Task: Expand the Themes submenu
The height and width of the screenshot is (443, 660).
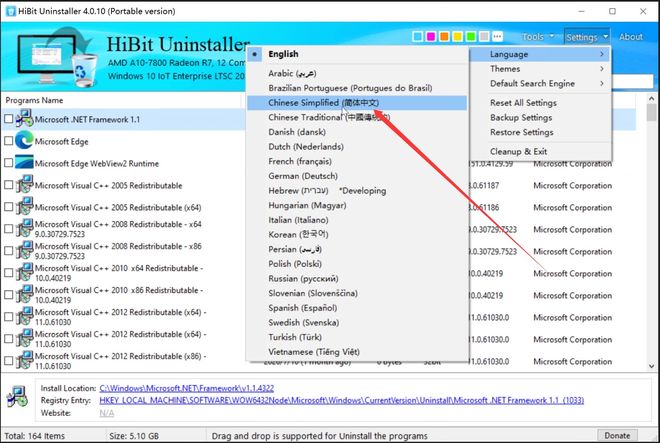Action: pyautogui.click(x=540, y=69)
